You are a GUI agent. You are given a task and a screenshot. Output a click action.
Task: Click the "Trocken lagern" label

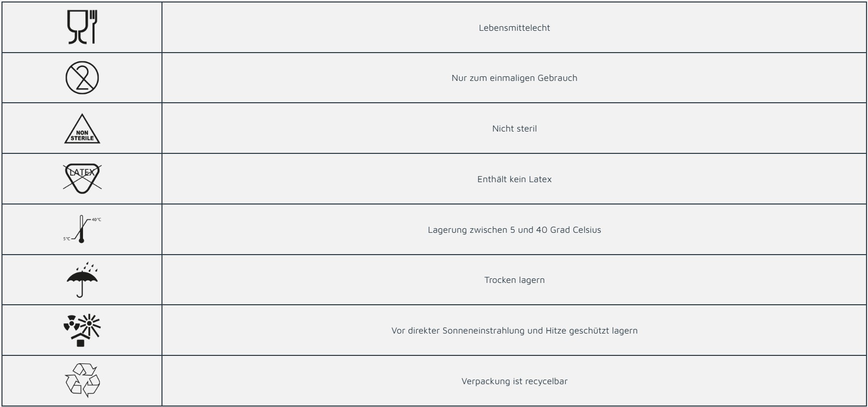pos(514,280)
